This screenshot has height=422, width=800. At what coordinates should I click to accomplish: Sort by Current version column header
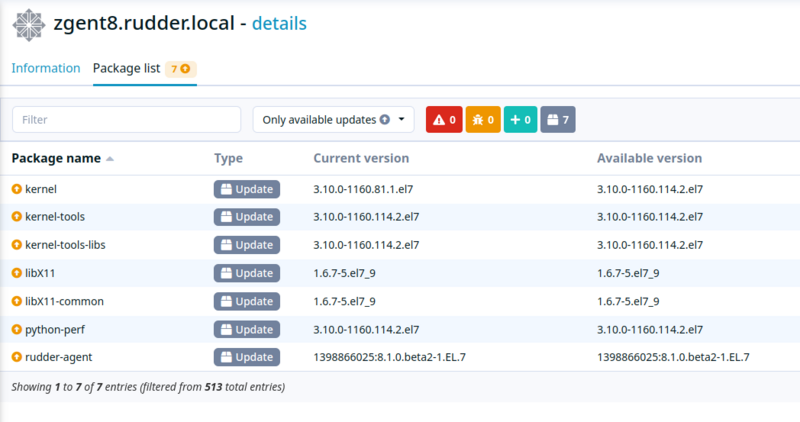click(361, 158)
